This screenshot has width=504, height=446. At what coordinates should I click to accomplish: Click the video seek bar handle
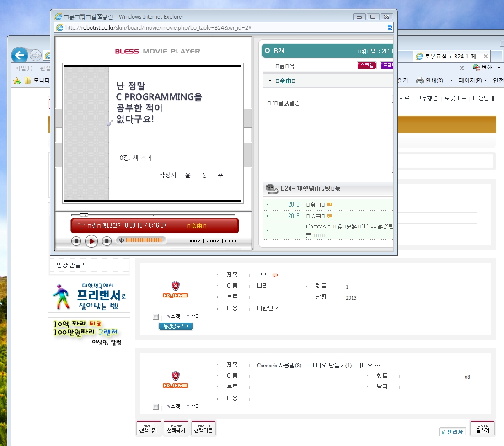click(84, 215)
